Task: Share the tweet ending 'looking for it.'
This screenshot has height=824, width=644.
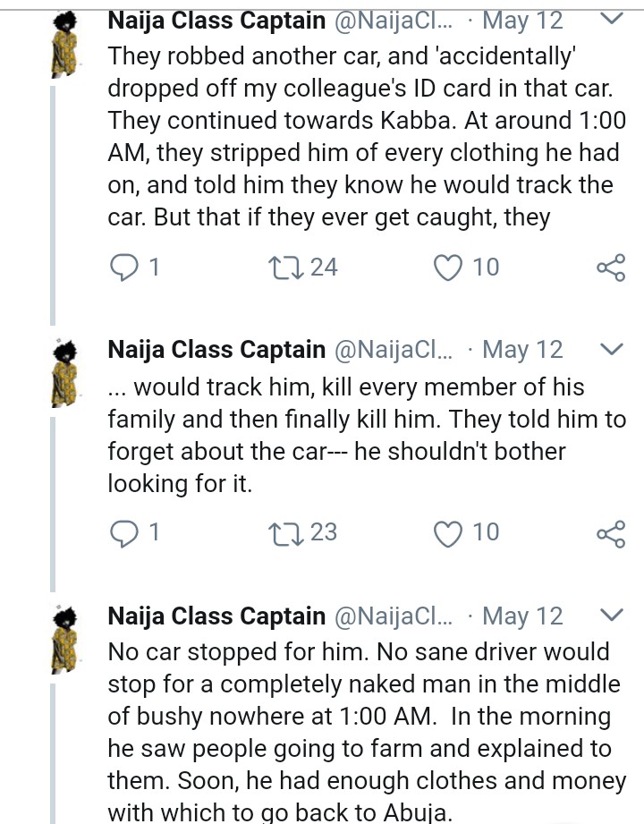Action: coord(610,533)
